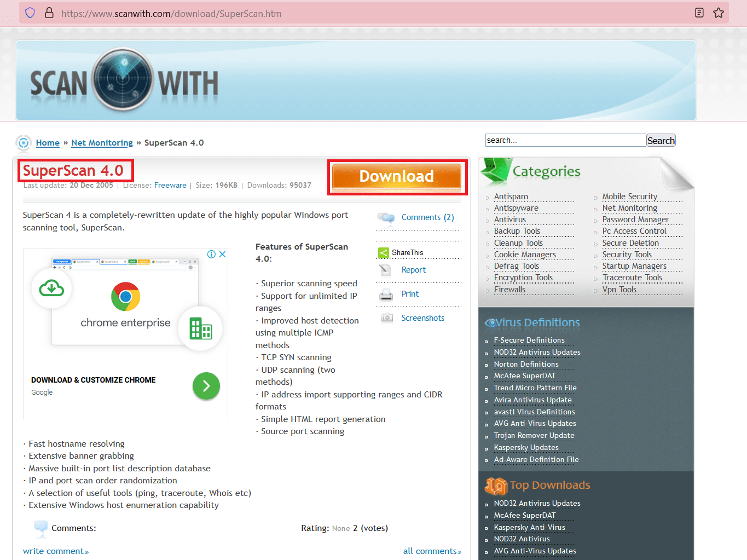Click the Chrome logo in the advert
Image resolution: width=747 pixels, height=560 pixels.
(x=125, y=296)
